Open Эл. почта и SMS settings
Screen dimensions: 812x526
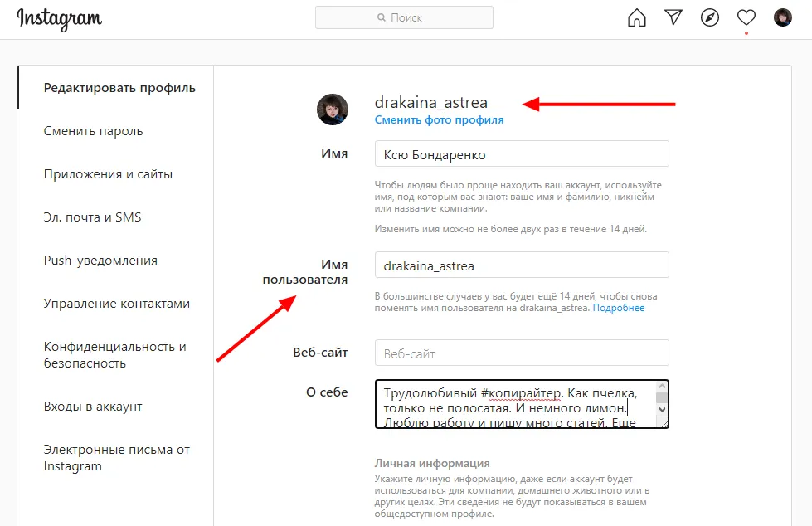(92, 217)
